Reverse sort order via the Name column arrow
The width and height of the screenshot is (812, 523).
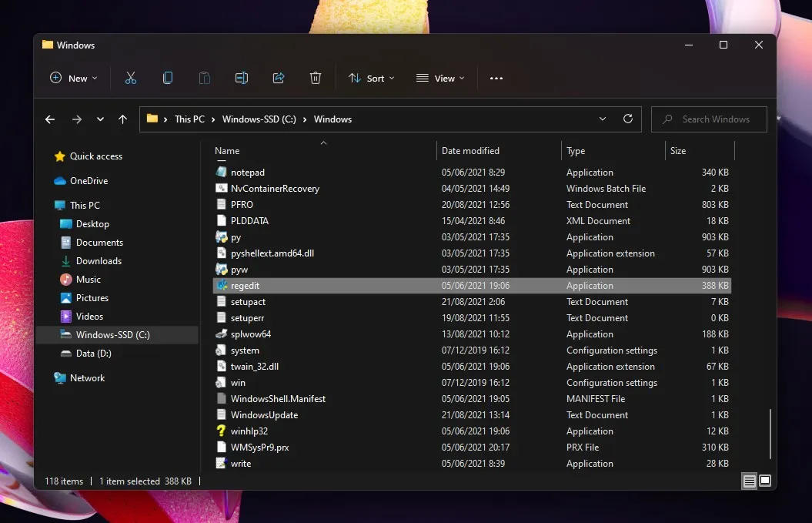(323, 143)
